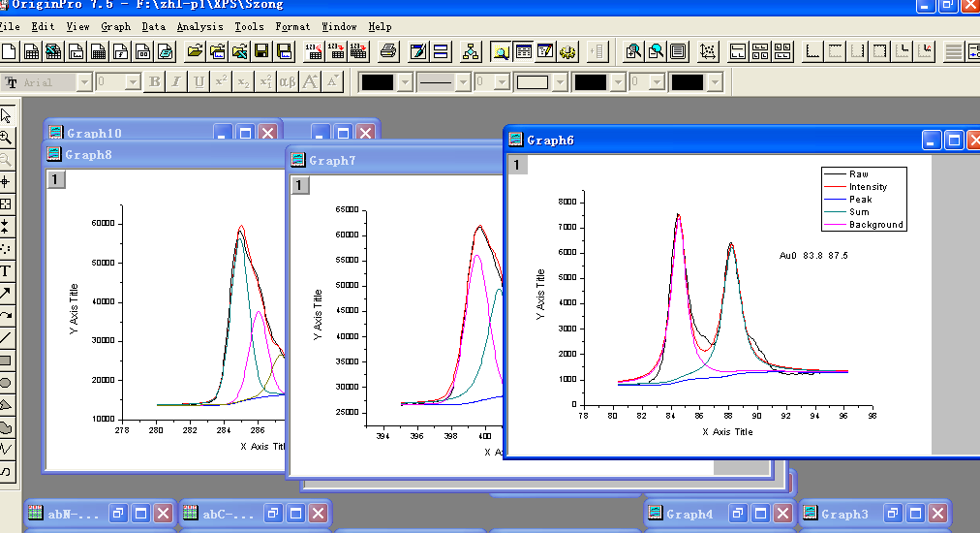Refresh the active window
Screen dimensions: 980x533
pyautogui.click(x=418, y=51)
